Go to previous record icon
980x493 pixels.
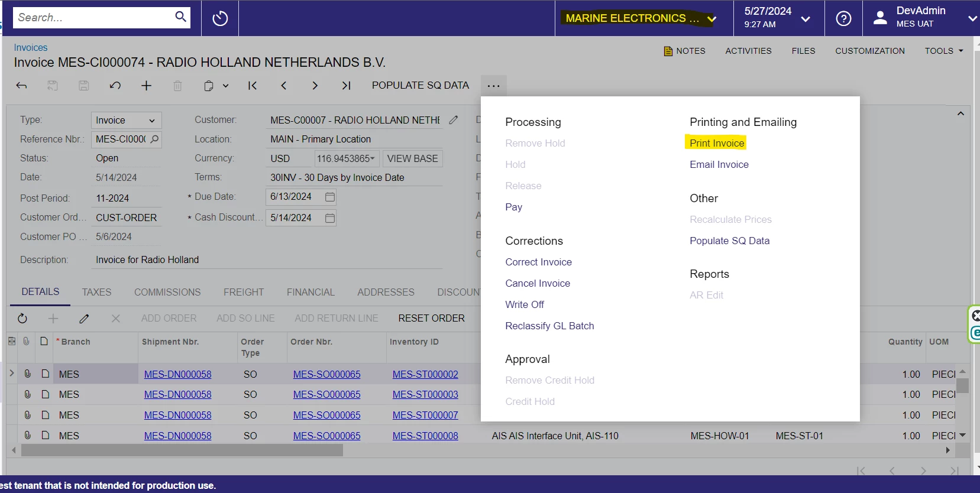click(x=284, y=86)
